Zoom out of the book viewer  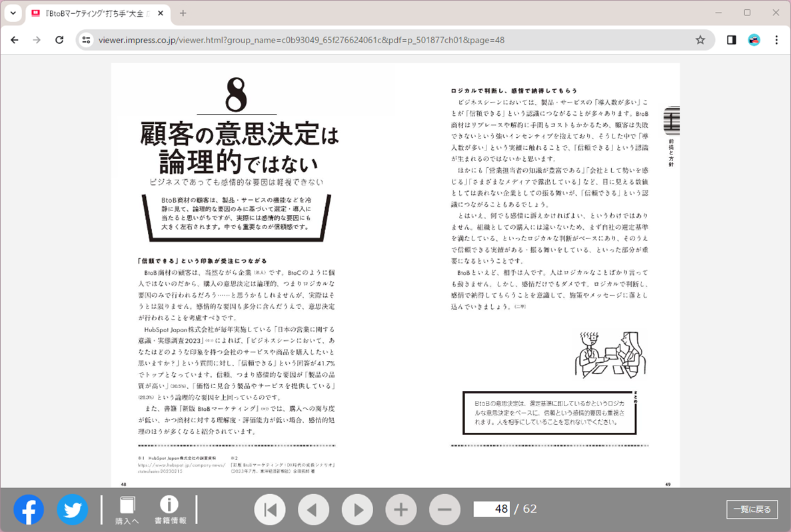coord(444,509)
